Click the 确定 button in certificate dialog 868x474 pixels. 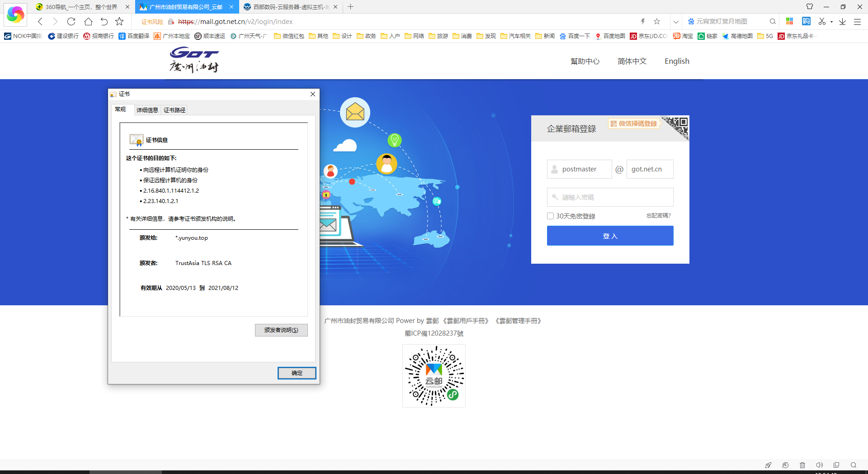pos(297,373)
